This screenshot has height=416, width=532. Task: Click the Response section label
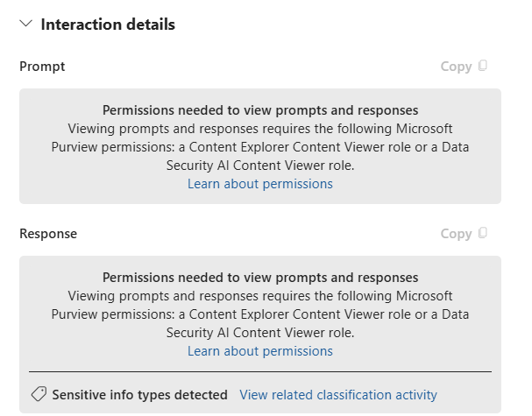[x=48, y=234]
